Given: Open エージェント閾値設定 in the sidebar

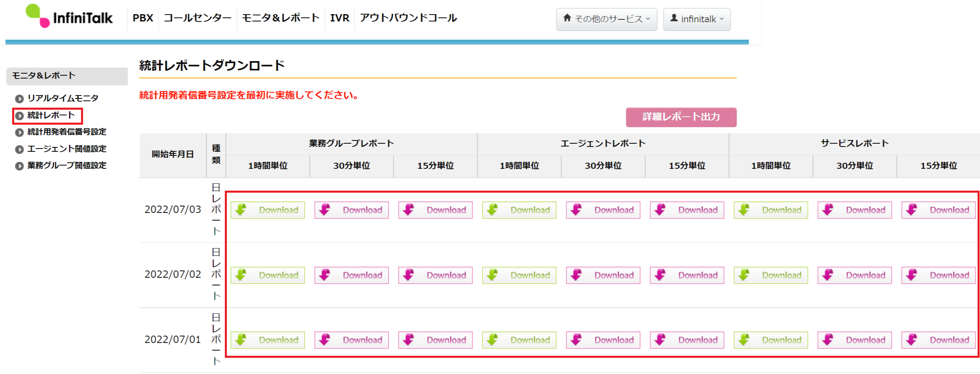Looking at the screenshot, I should [67, 149].
